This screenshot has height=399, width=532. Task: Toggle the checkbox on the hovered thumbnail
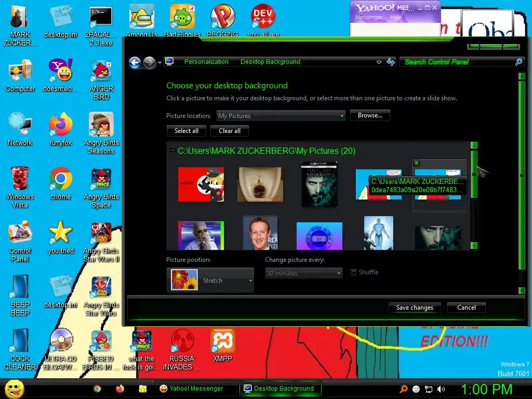(417, 163)
